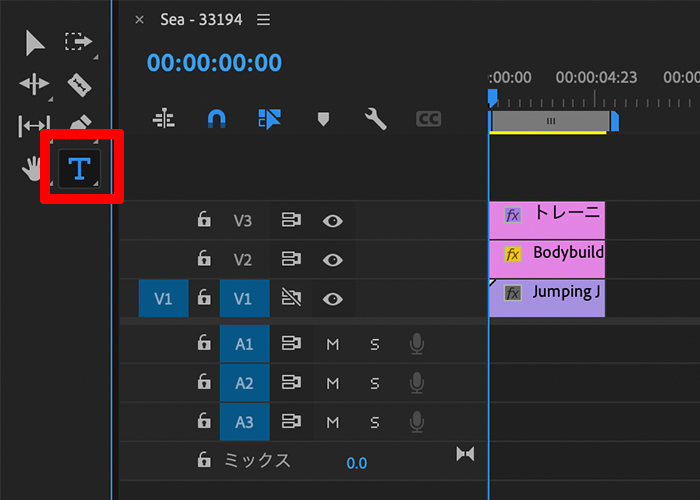
Task: Click fx badge on Bodybuild clip
Action: click(512, 254)
